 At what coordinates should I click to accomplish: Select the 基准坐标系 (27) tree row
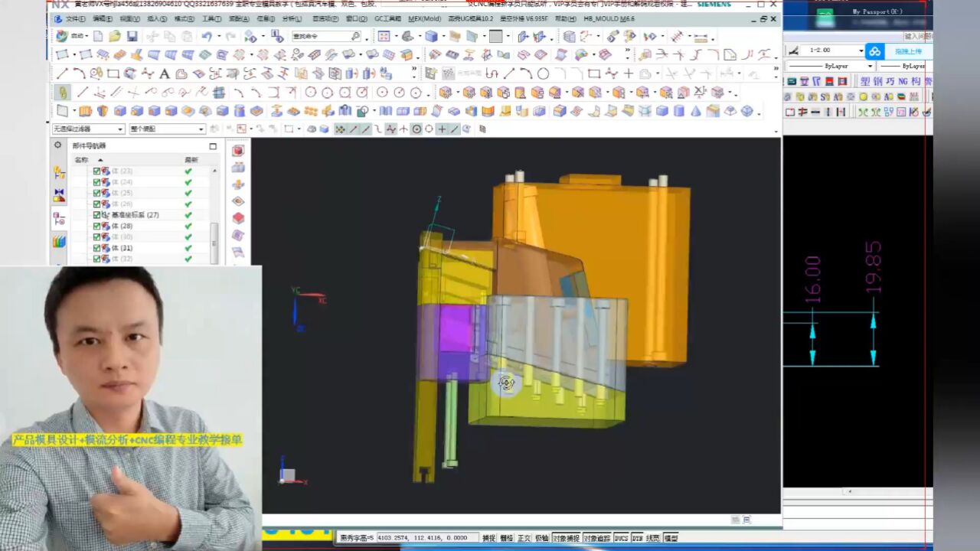(x=135, y=215)
